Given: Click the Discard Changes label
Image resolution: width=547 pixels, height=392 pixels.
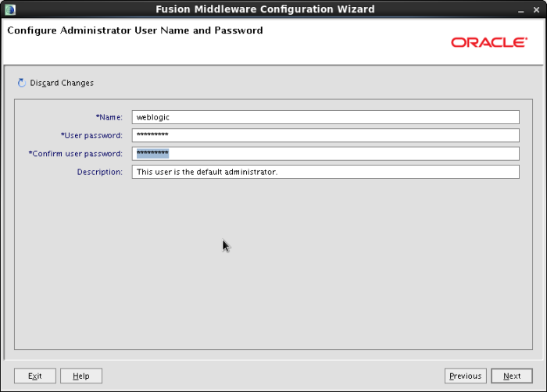Looking at the screenshot, I should tap(62, 83).
